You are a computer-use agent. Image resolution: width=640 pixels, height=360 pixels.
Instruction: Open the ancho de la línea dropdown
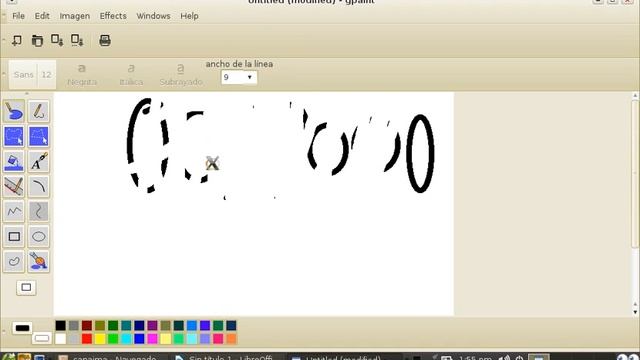pos(239,77)
